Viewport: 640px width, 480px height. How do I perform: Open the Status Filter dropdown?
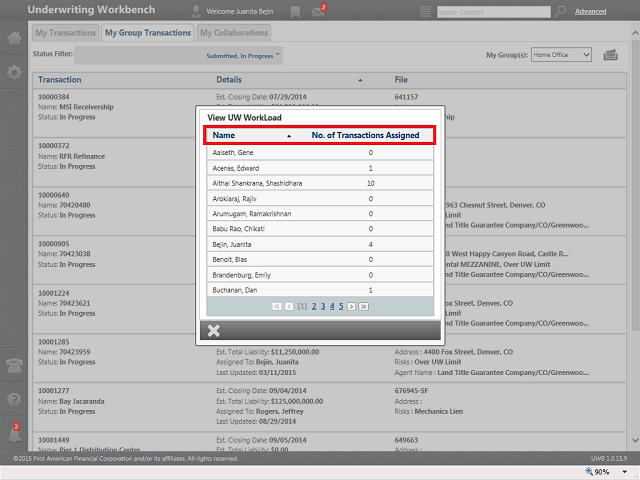tap(178, 55)
